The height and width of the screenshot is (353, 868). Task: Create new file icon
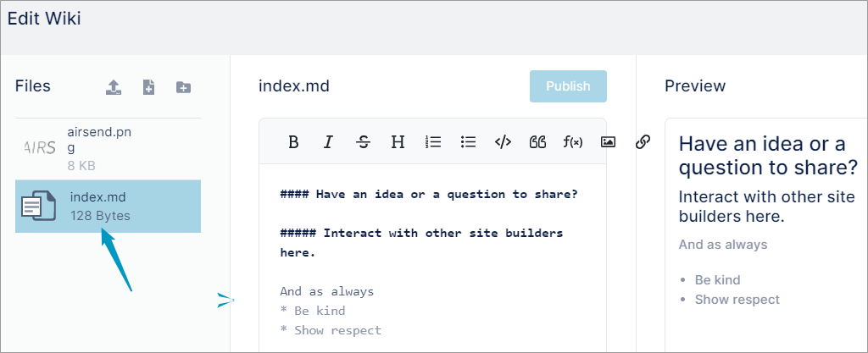click(x=149, y=87)
